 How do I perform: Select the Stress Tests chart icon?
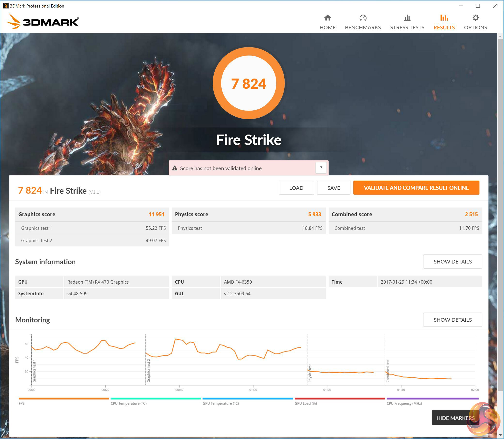coord(407,18)
